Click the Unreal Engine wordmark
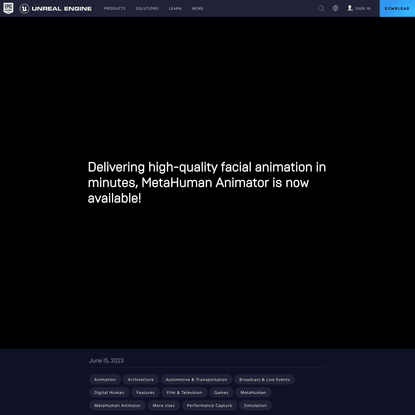The height and width of the screenshot is (415, 415). pyautogui.click(x=62, y=9)
